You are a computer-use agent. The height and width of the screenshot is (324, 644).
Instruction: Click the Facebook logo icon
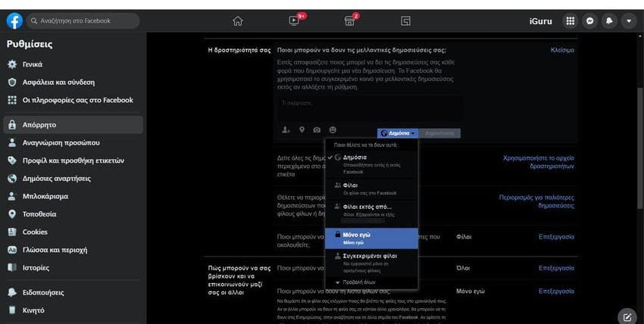pos(14,21)
